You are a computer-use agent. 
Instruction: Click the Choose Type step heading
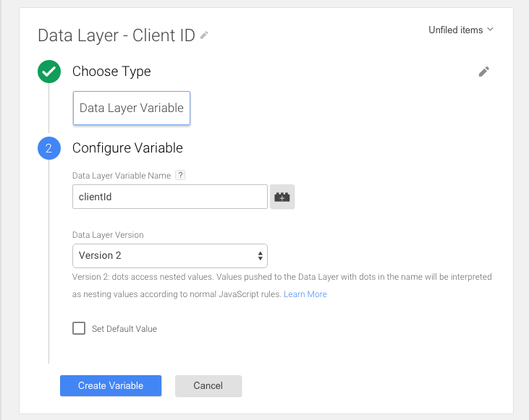point(111,72)
